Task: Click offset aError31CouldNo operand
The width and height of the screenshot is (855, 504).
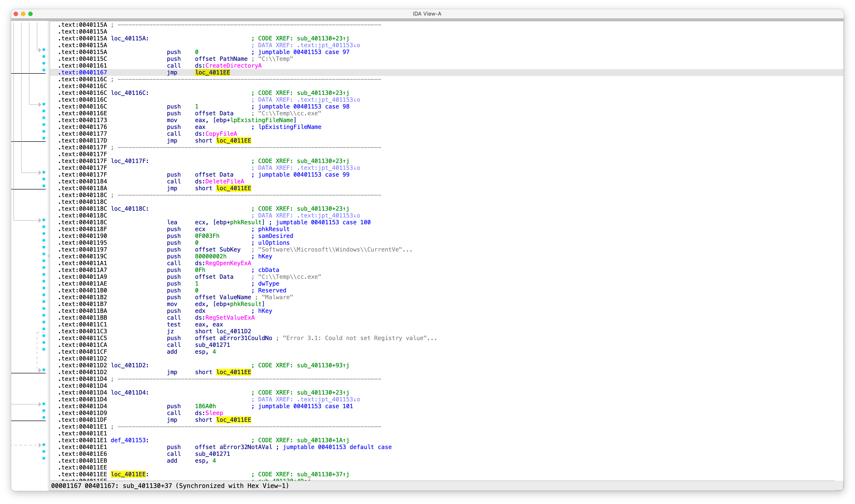Action: (233, 338)
